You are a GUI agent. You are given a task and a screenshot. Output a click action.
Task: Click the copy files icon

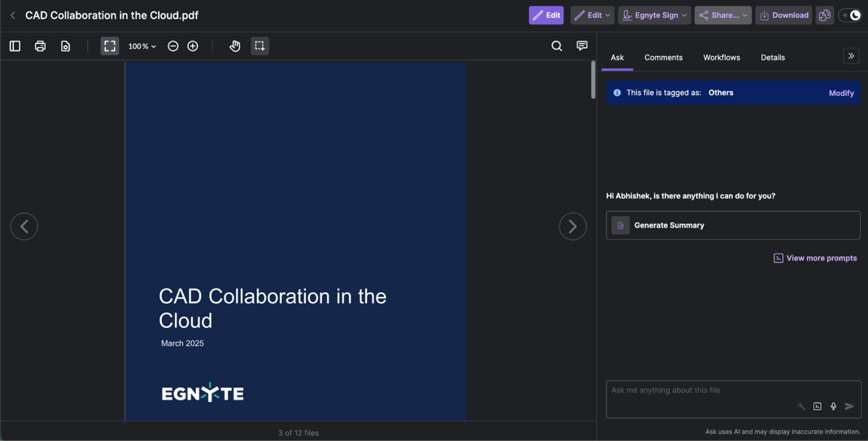pos(825,15)
